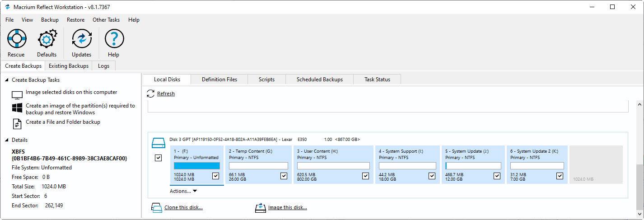Uncheck Temp Content (G:) partition checkbox

(284, 176)
